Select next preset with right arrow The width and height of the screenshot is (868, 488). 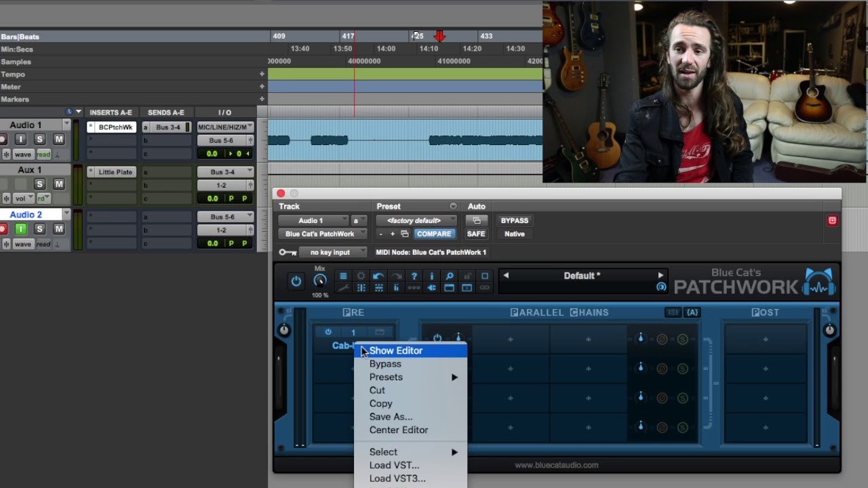[660, 275]
